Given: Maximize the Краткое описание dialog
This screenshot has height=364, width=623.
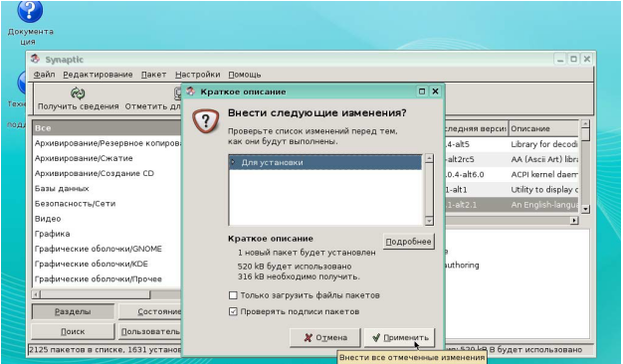Looking at the screenshot, I should [422, 91].
